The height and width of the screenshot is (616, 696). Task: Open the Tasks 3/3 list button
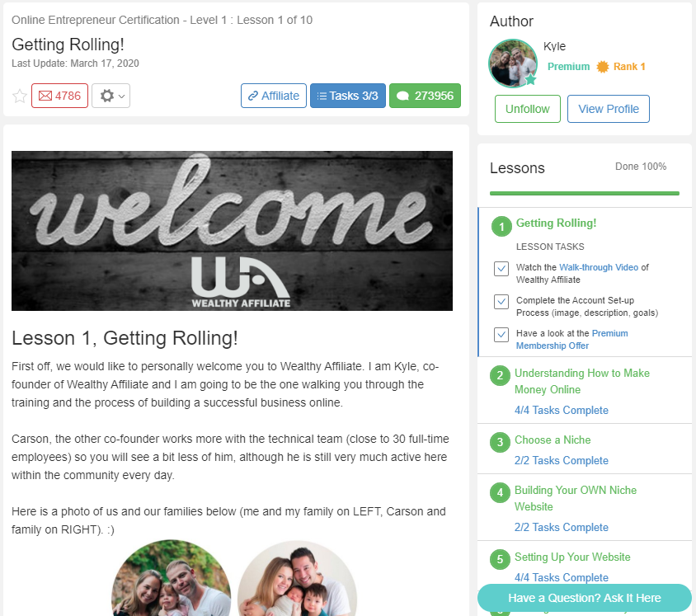[347, 96]
